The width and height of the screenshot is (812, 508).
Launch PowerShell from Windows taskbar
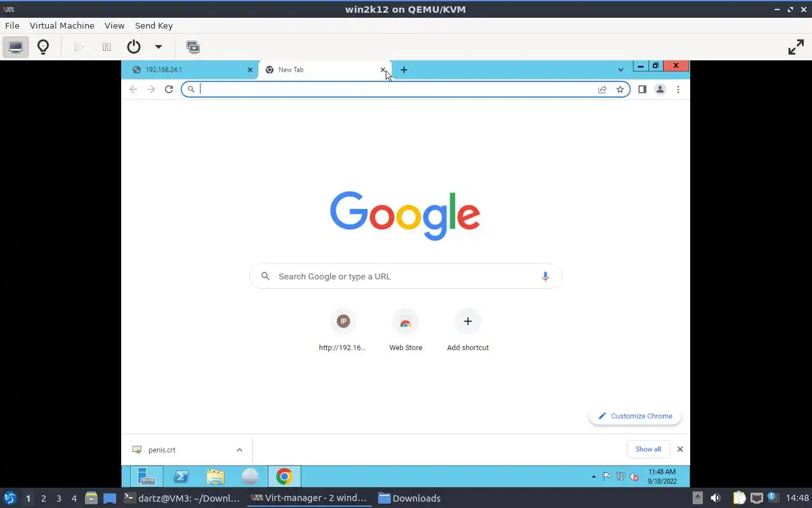181,476
